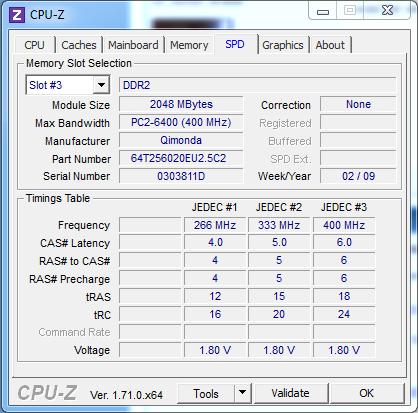Click tRC value 20
This screenshot has height=413, width=418.
coord(279,314)
